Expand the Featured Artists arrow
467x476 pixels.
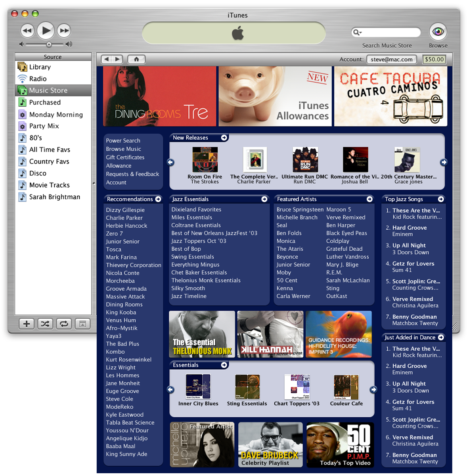(369, 199)
